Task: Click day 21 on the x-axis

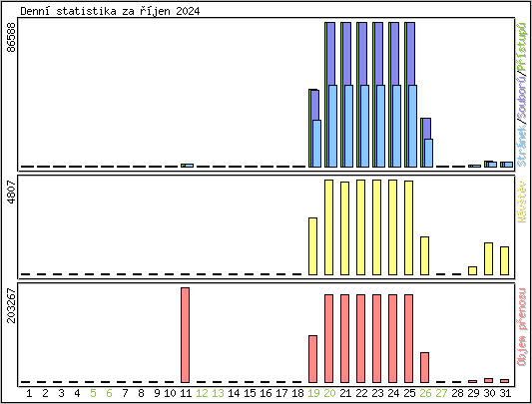Action: [345, 393]
